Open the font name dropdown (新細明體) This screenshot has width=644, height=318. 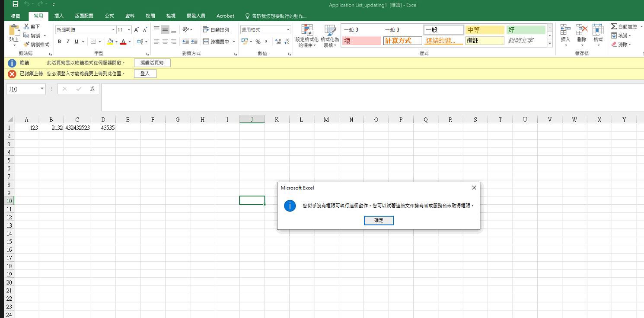coord(113,30)
